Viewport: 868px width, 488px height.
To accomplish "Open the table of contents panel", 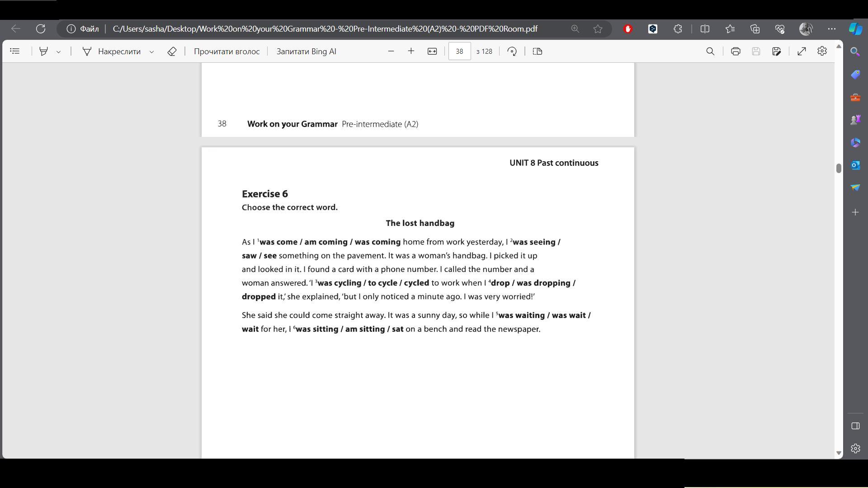I will click(x=15, y=52).
